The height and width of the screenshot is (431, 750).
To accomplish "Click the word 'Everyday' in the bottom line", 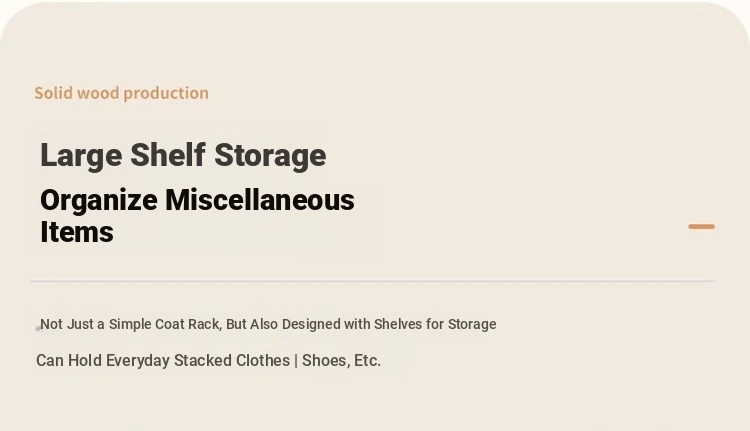I will [138, 361].
